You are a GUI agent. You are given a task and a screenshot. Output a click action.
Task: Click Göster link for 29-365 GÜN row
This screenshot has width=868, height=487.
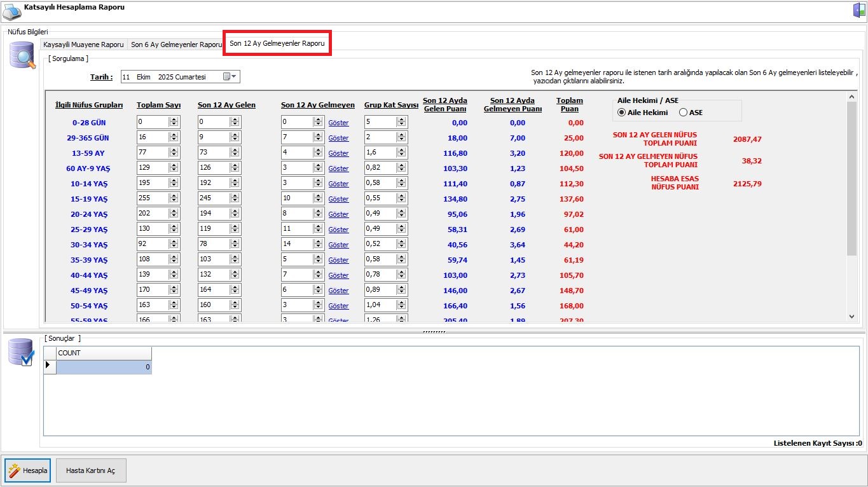pyautogui.click(x=338, y=138)
